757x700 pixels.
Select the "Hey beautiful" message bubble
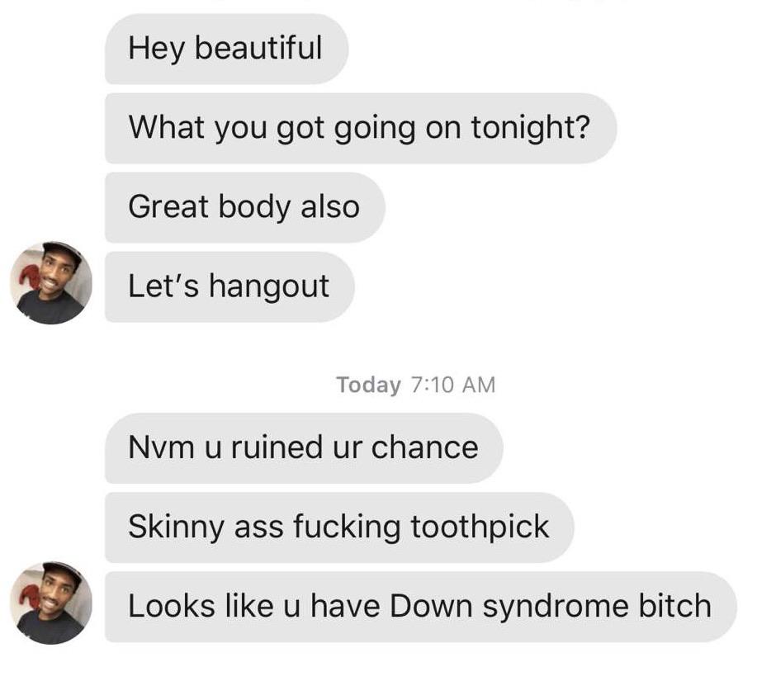(226, 49)
